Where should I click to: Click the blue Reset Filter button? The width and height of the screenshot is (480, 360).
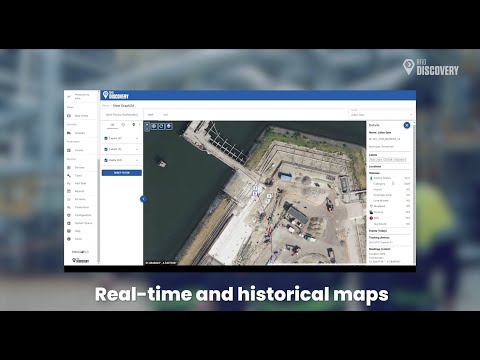pos(122,173)
